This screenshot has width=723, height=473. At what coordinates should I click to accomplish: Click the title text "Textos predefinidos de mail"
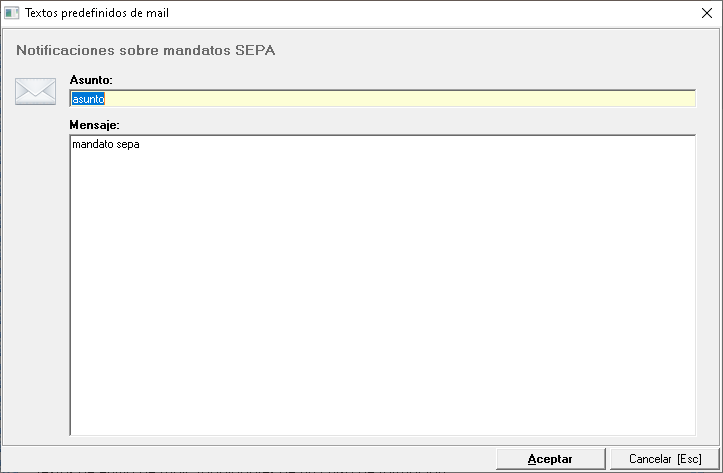pos(99,13)
